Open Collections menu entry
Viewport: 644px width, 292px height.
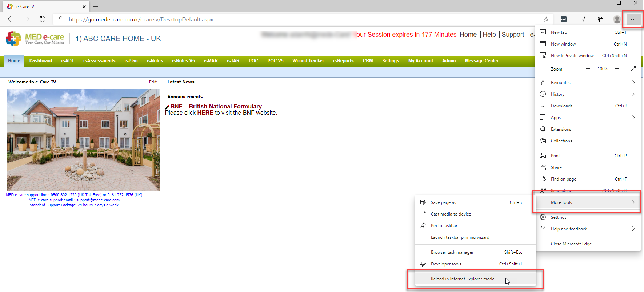coord(588,141)
